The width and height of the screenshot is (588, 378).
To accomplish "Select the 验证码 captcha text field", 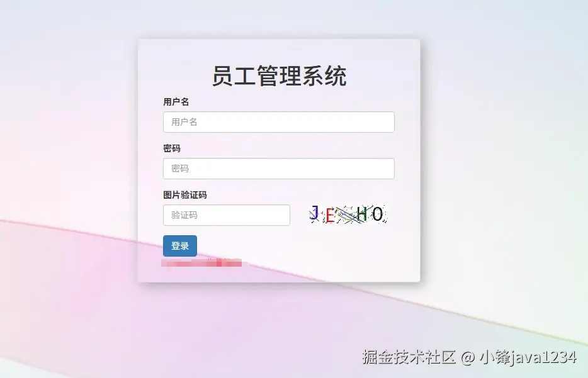I will point(227,215).
